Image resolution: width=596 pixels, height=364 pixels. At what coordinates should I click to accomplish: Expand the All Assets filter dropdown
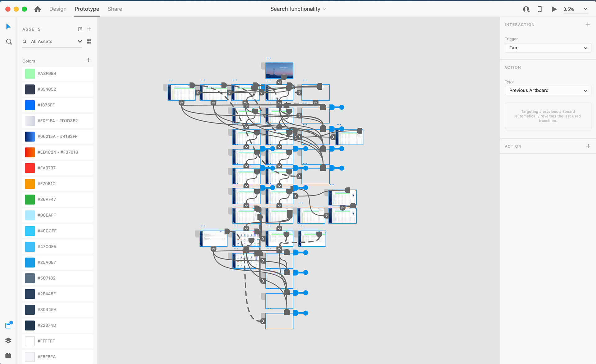pos(80,42)
